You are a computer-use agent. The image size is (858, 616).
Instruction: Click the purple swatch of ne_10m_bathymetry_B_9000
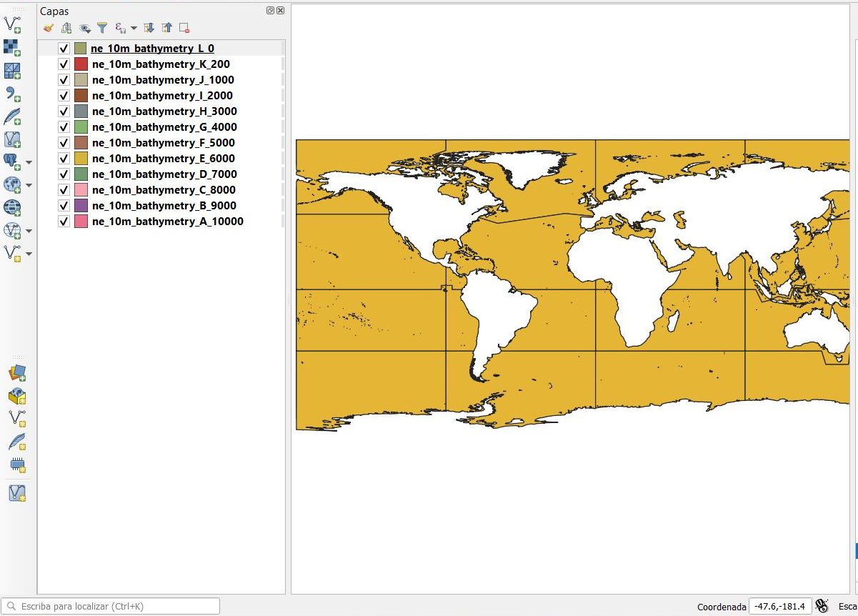(x=81, y=206)
